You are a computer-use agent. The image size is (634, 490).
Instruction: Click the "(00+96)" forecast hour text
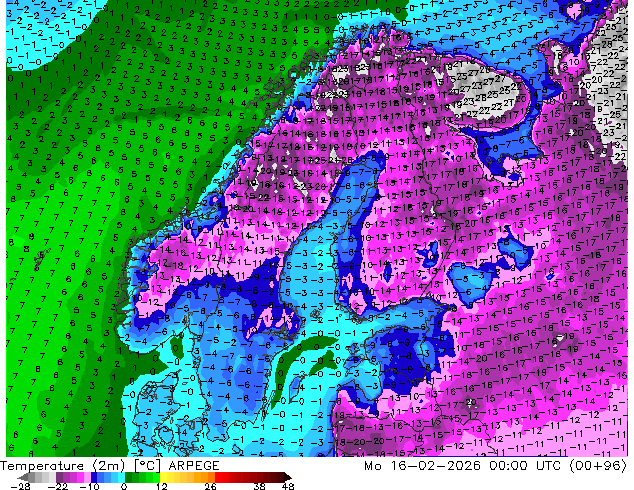pyautogui.click(x=598, y=466)
